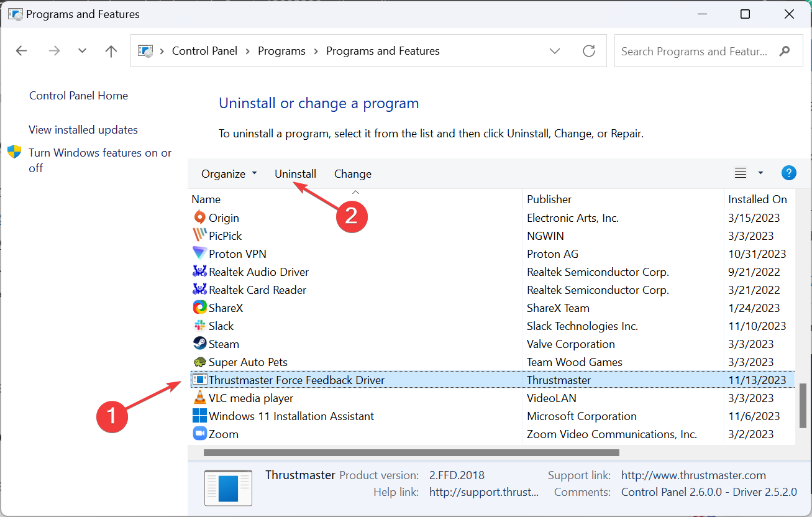Open View installed updates link

click(83, 130)
